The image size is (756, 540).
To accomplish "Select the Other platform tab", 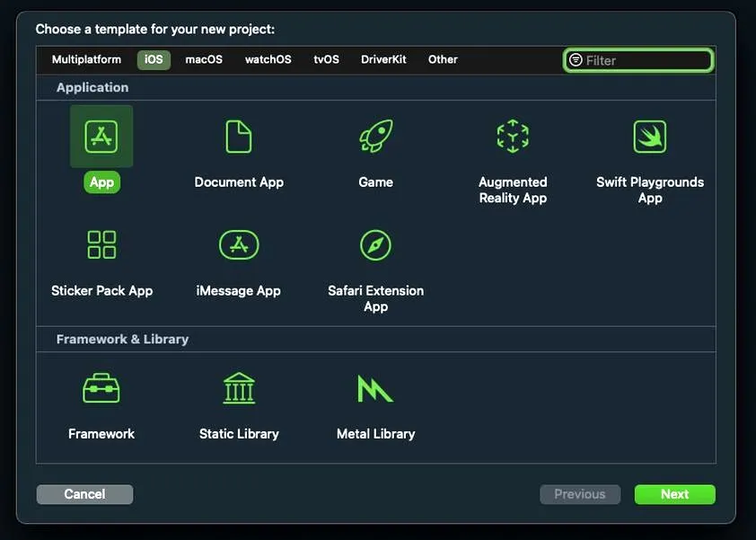I will click(443, 59).
